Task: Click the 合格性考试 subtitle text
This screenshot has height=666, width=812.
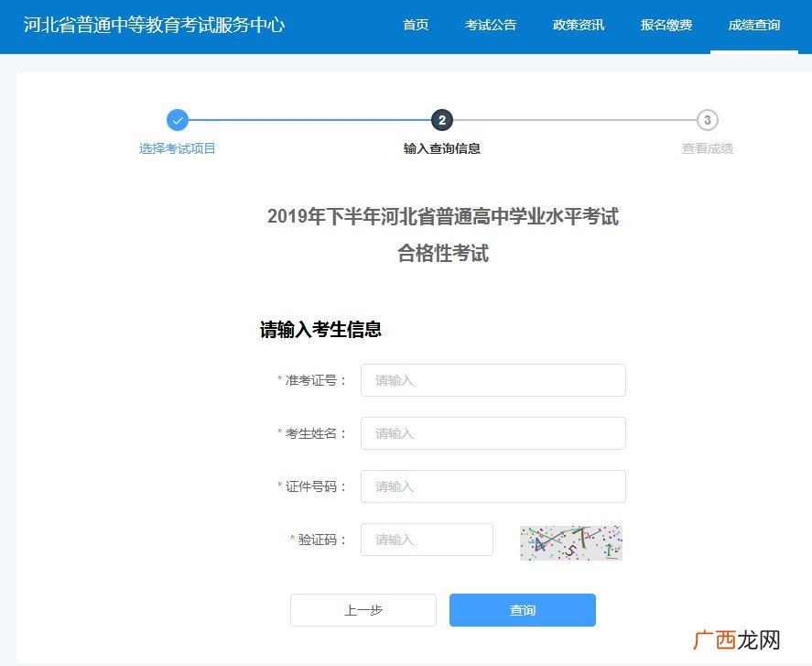Action: point(443,254)
